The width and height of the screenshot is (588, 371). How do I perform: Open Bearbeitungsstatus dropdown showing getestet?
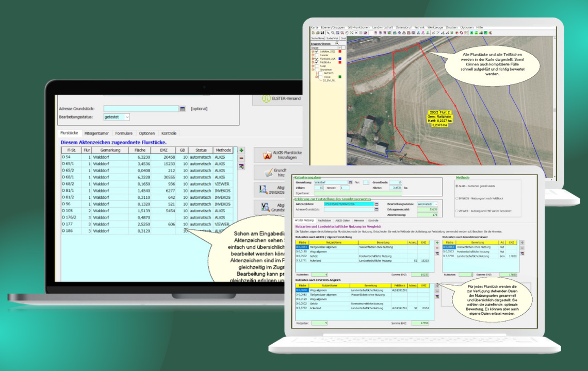pos(117,117)
